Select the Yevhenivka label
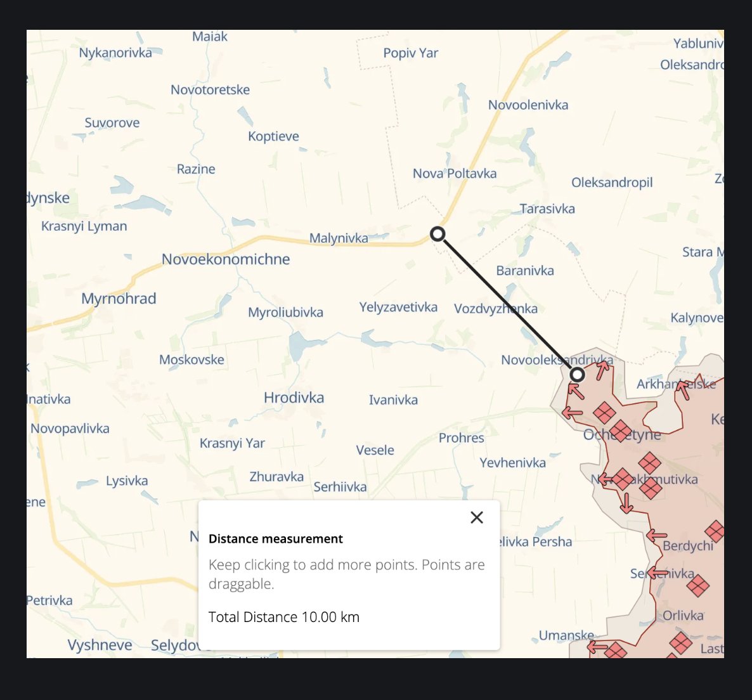 513,463
